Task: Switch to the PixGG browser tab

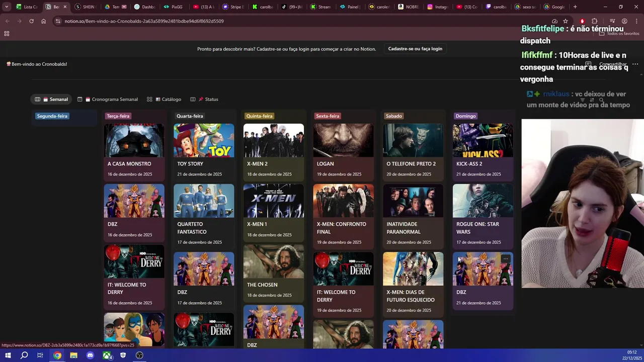Action: pyautogui.click(x=174, y=7)
